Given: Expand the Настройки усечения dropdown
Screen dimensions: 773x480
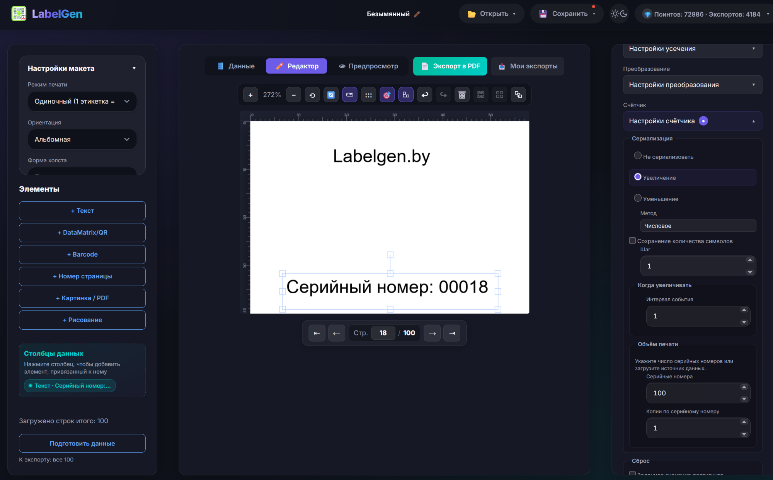Looking at the screenshot, I should pos(692,48).
